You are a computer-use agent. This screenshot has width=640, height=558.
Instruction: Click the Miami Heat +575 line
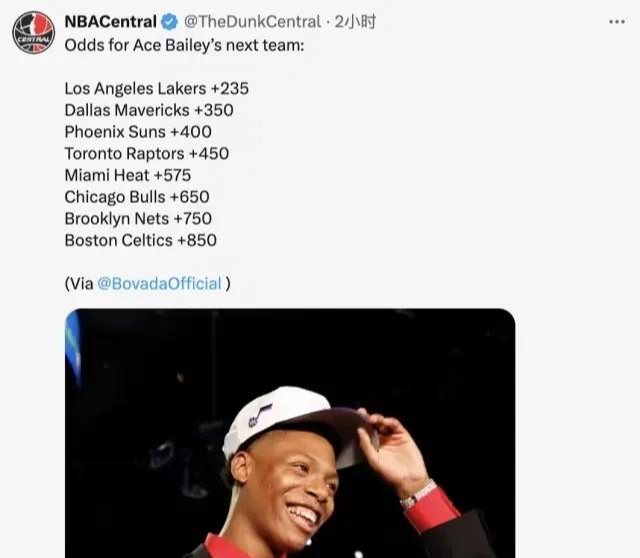pos(128,175)
